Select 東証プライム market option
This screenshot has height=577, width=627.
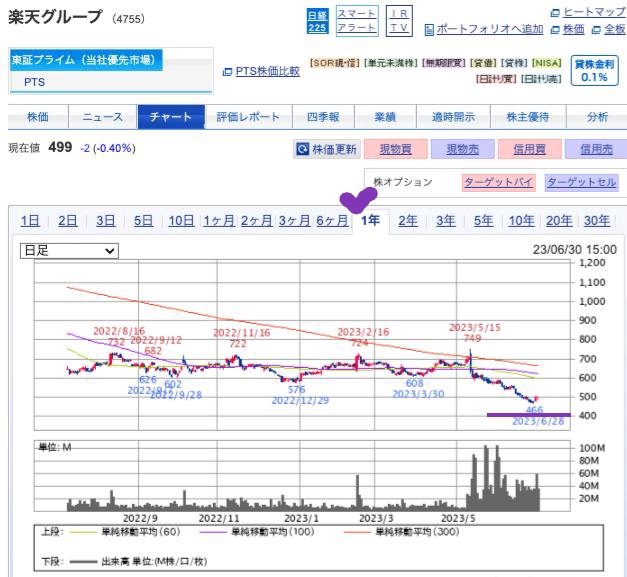coord(86,60)
